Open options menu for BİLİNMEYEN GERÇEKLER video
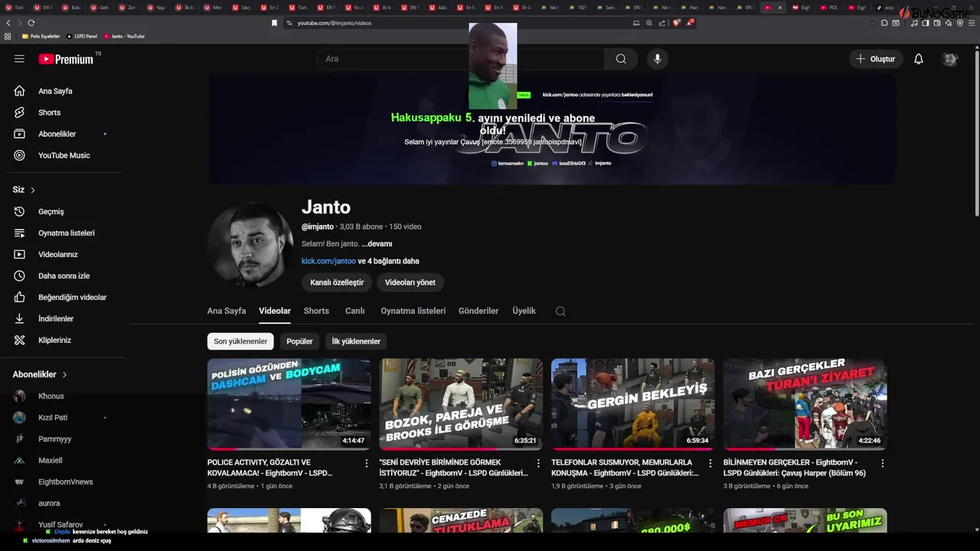The image size is (980, 551). (x=883, y=463)
